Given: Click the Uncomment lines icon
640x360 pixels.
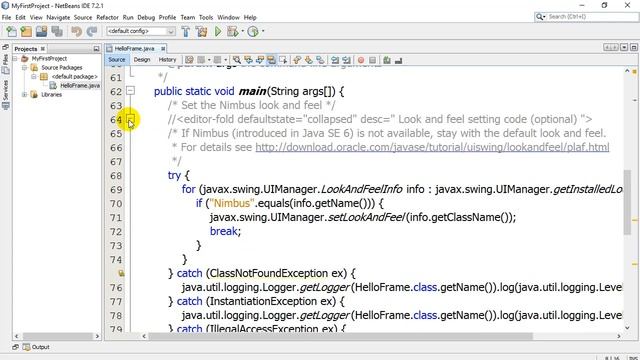Looking at the screenshot, I should click(398, 60).
